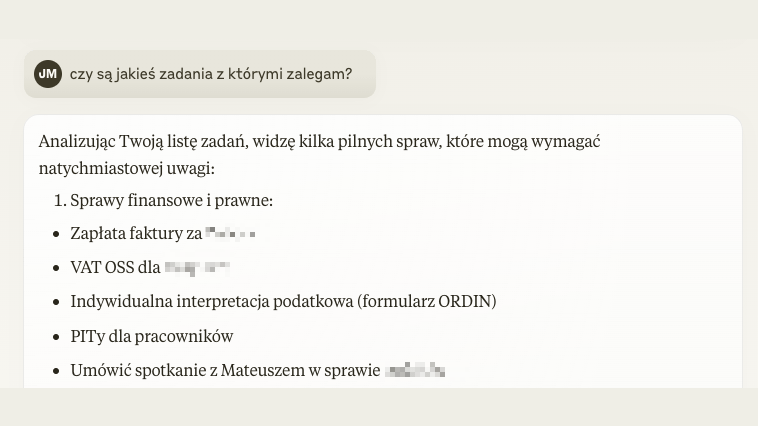Click the opening line starting with 'Analizując Twoją listę zadań'
This screenshot has height=426, width=758.
pos(319,142)
